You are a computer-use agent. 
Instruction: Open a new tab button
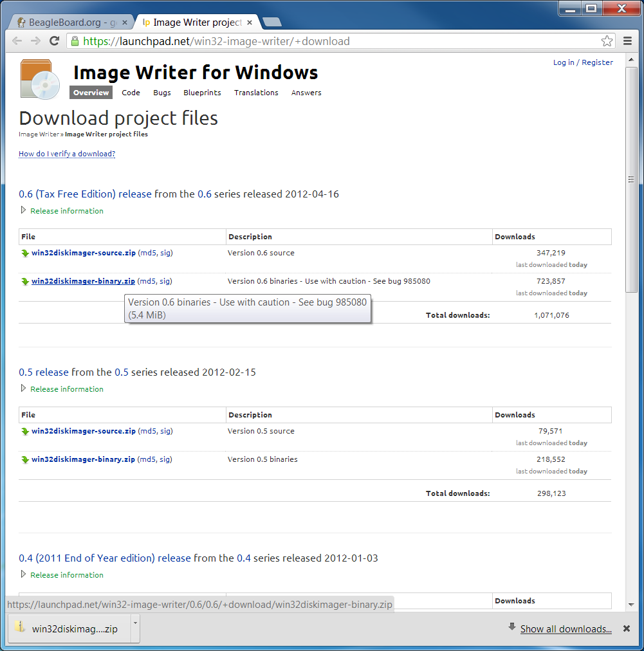[x=272, y=22]
